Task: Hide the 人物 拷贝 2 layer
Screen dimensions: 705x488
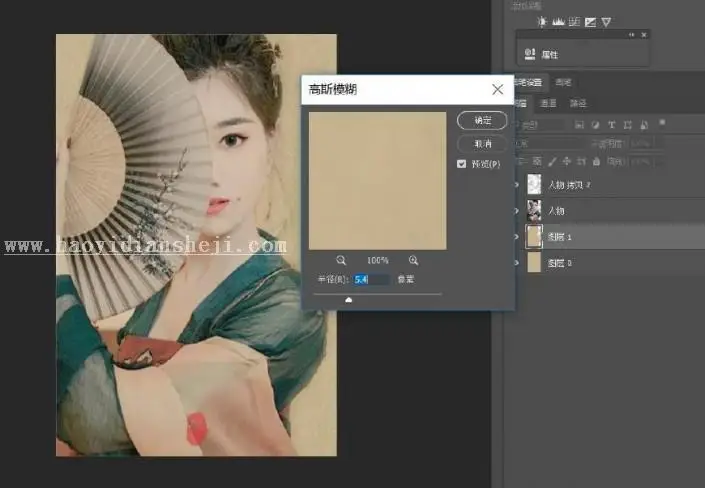Action: coord(517,185)
